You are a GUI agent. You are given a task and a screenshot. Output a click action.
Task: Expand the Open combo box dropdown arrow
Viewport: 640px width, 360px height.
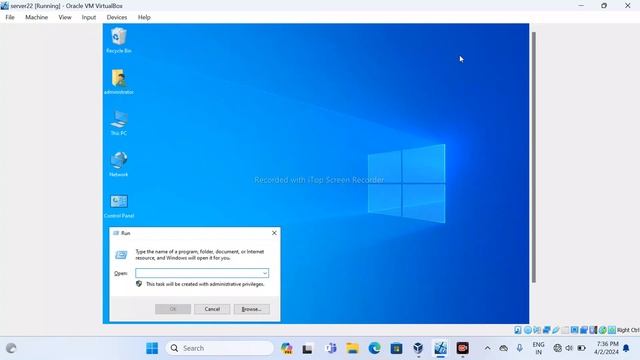coord(265,273)
